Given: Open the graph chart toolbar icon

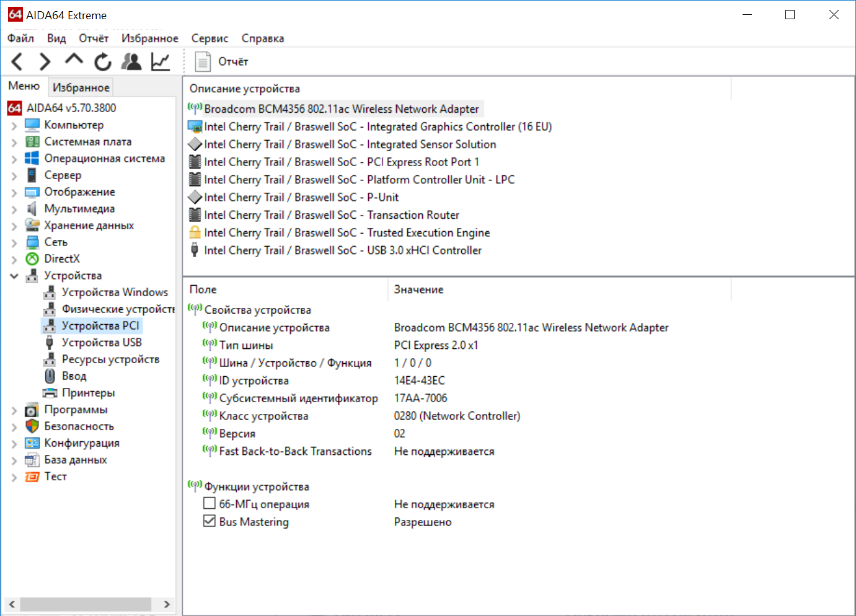Looking at the screenshot, I should click(161, 61).
